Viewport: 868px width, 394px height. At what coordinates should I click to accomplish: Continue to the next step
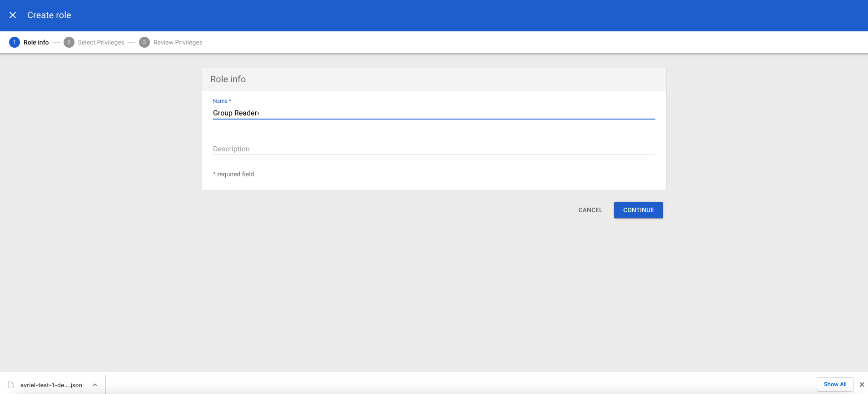point(638,210)
